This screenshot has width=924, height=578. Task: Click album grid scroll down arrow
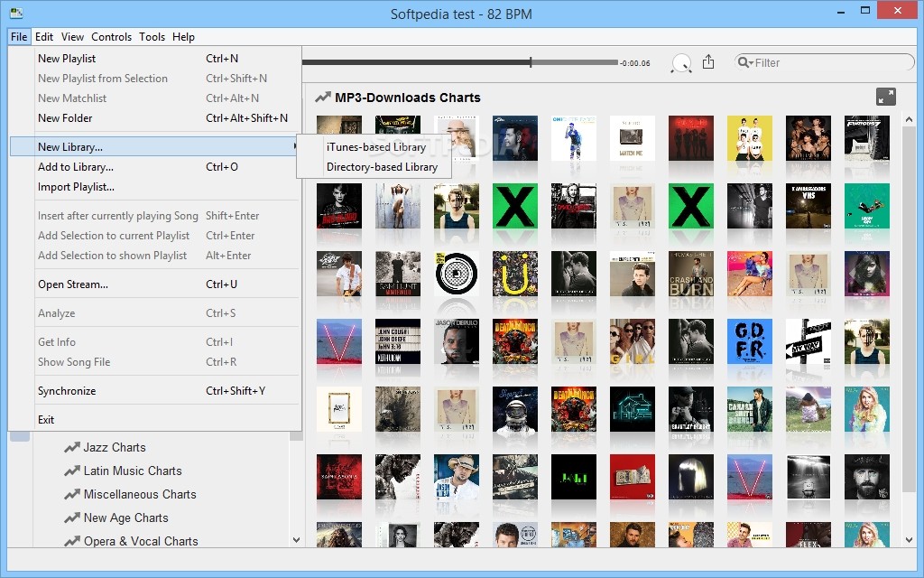tap(909, 540)
